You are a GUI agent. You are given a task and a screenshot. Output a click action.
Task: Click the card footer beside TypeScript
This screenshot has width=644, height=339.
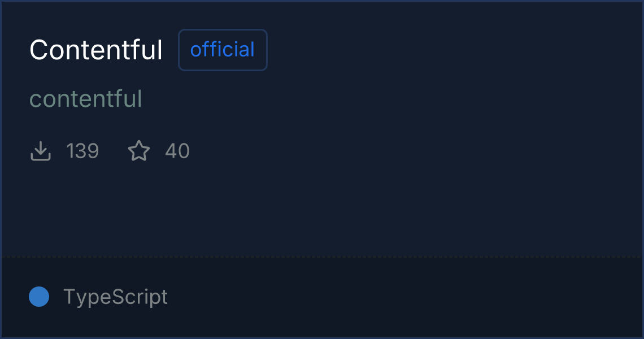pyautogui.click(x=395, y=297)
